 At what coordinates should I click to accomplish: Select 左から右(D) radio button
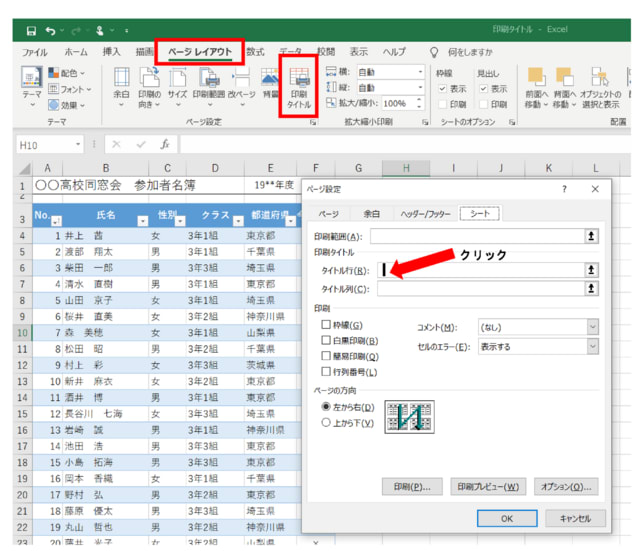click(326, 407)
